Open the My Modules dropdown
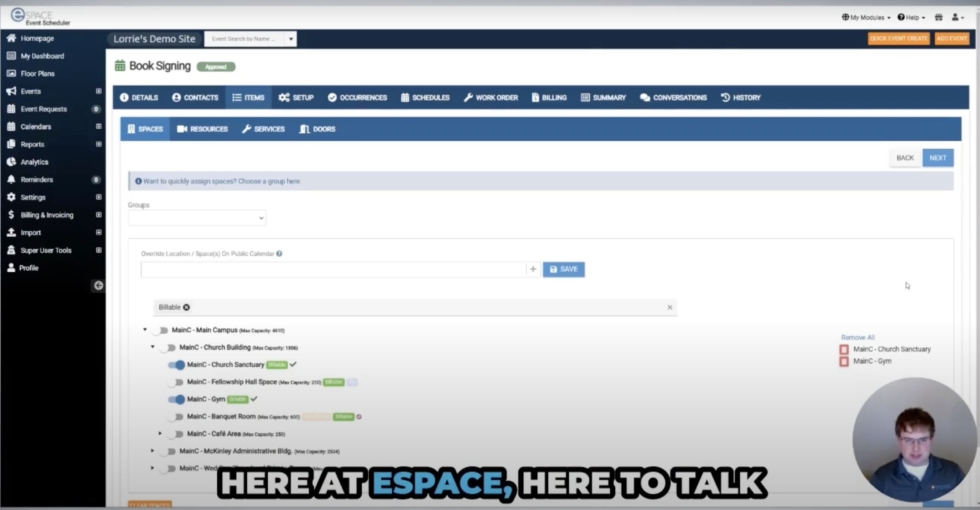The width and height of the screenshot is (980, 510). [x=866, y=17]
